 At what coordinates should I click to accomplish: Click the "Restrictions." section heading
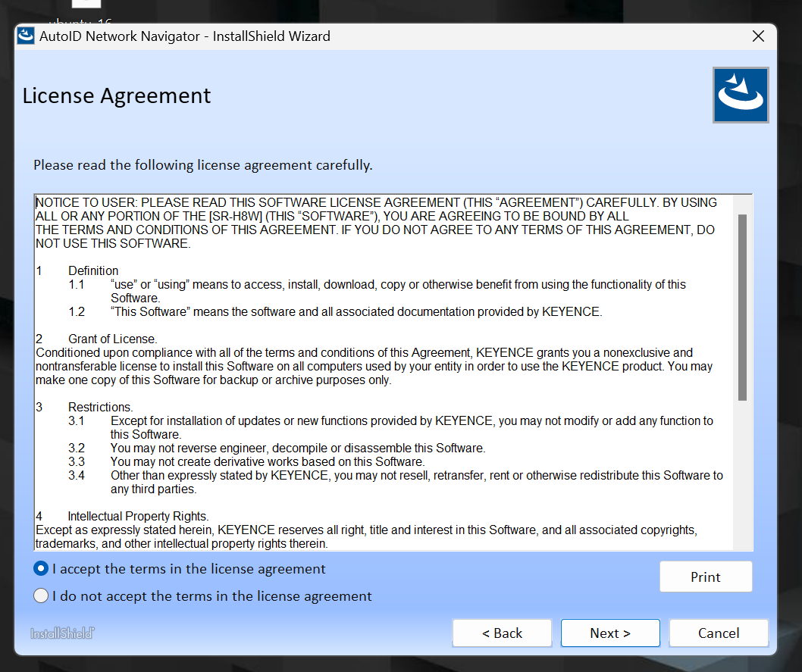(x=100, y=407)
